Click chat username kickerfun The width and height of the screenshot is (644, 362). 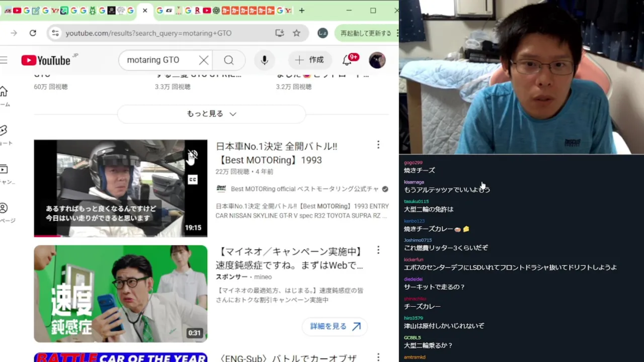414,260
